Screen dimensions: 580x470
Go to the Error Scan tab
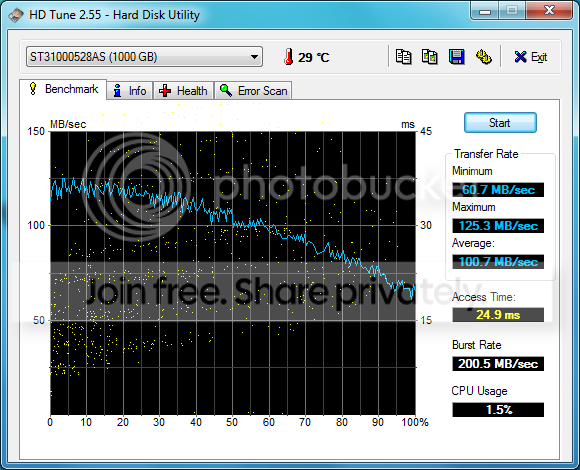(253, 91)
